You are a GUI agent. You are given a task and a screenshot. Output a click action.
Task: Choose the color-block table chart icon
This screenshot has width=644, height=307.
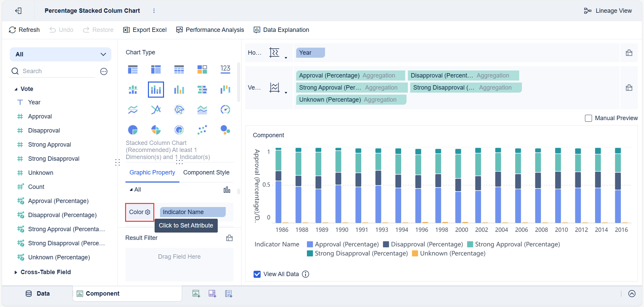click(x=202, y=69)
